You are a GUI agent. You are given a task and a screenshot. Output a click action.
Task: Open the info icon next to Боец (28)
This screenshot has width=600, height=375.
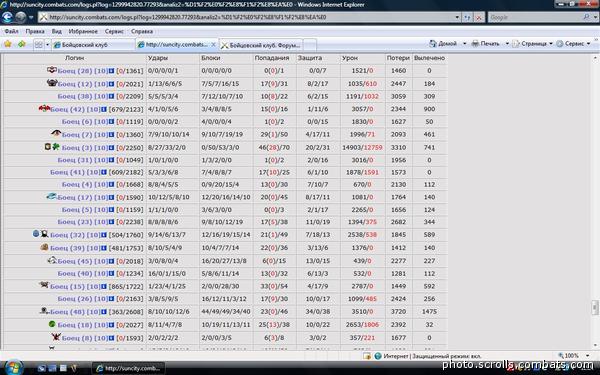[111, 71]
